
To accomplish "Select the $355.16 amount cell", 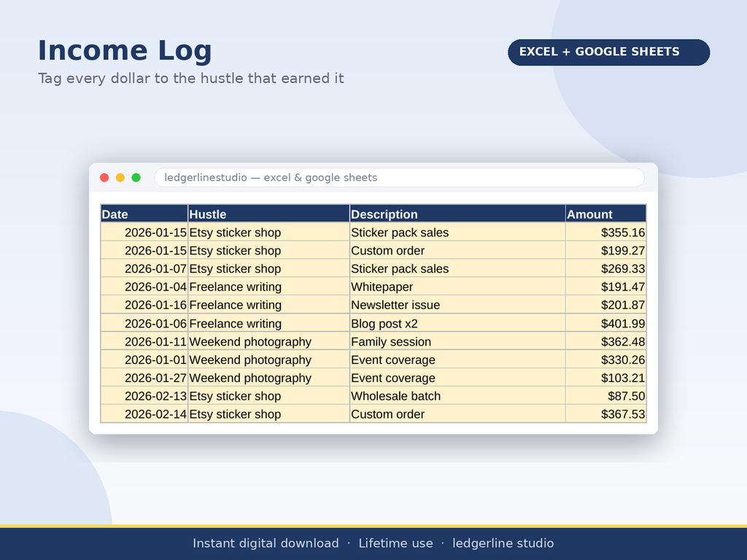I will point(606,233).
